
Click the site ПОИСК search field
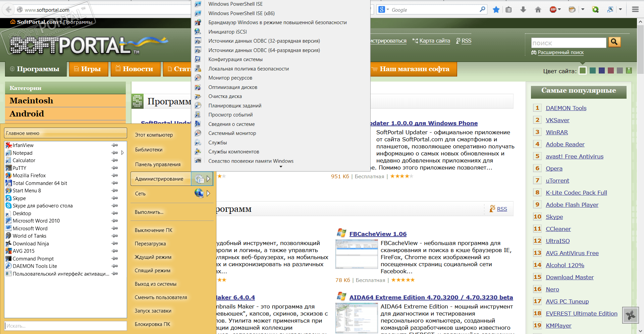click(x=569, y=43)
